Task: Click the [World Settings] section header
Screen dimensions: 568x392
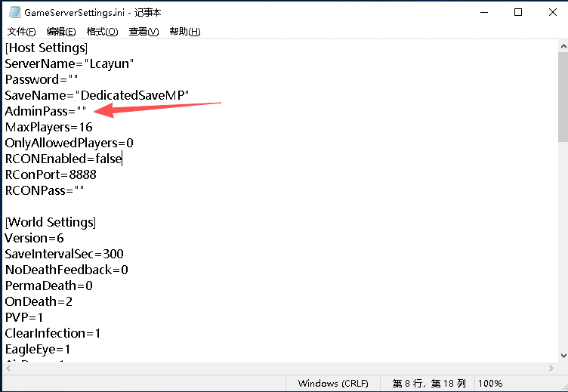Action: click(x=51, y=222)
